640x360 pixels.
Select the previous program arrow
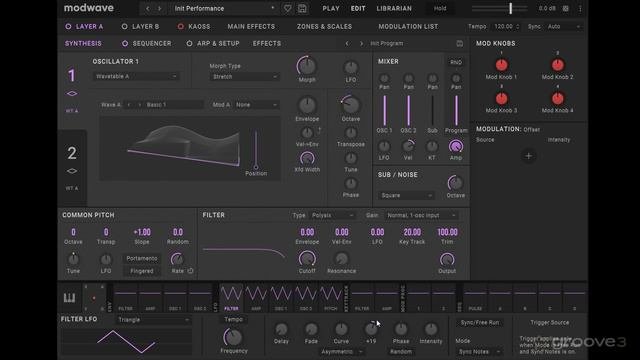(x=347, y=43)
